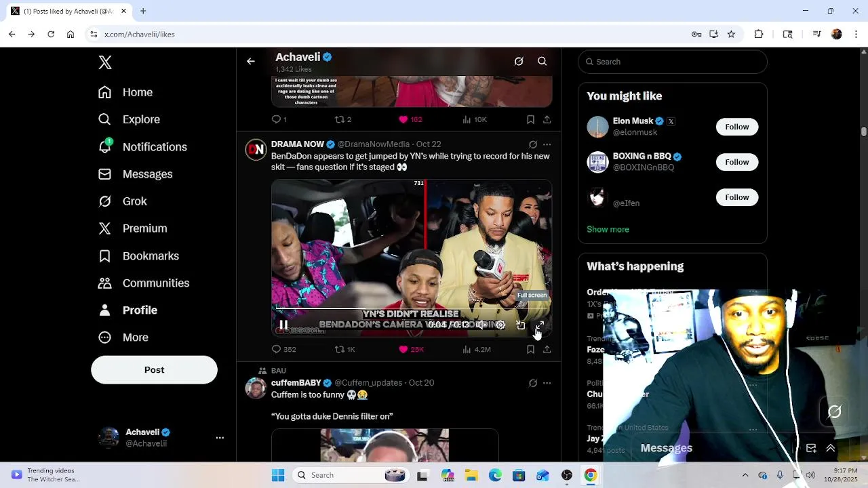Follow Elon Musk
Screen dimensions: 868x488
[x=736, y=127]
